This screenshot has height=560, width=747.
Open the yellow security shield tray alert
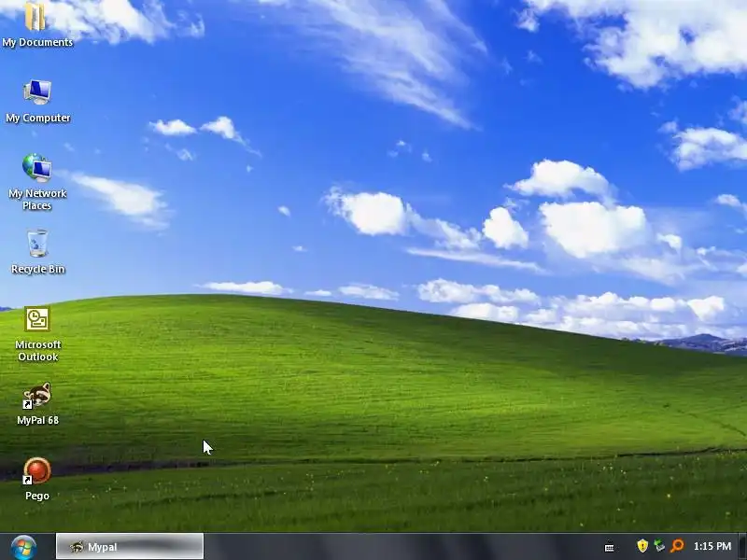(642, 546)
